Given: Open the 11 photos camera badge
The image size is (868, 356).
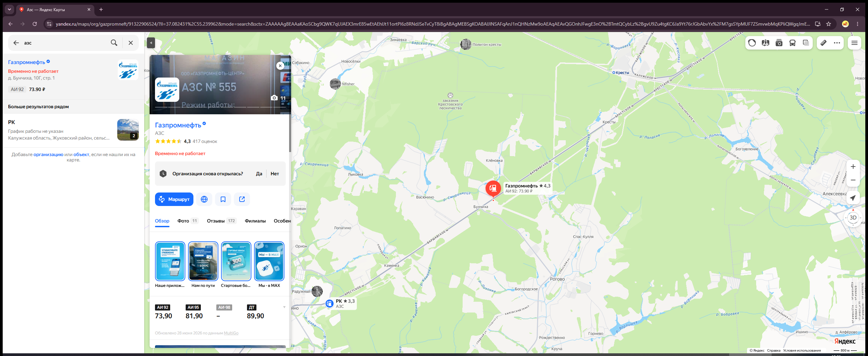Looking at the screenshot, I should point(278,98).
